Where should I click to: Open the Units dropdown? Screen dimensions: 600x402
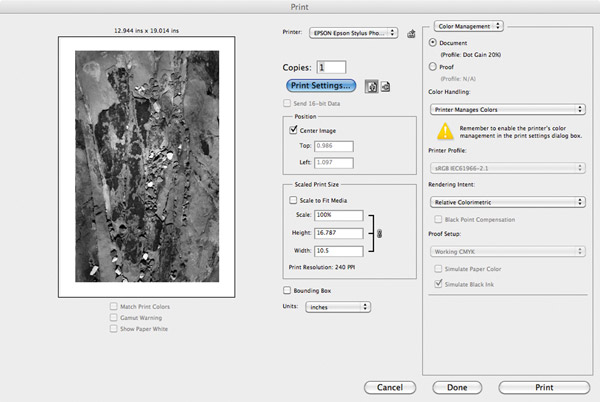tap(338, 307)
